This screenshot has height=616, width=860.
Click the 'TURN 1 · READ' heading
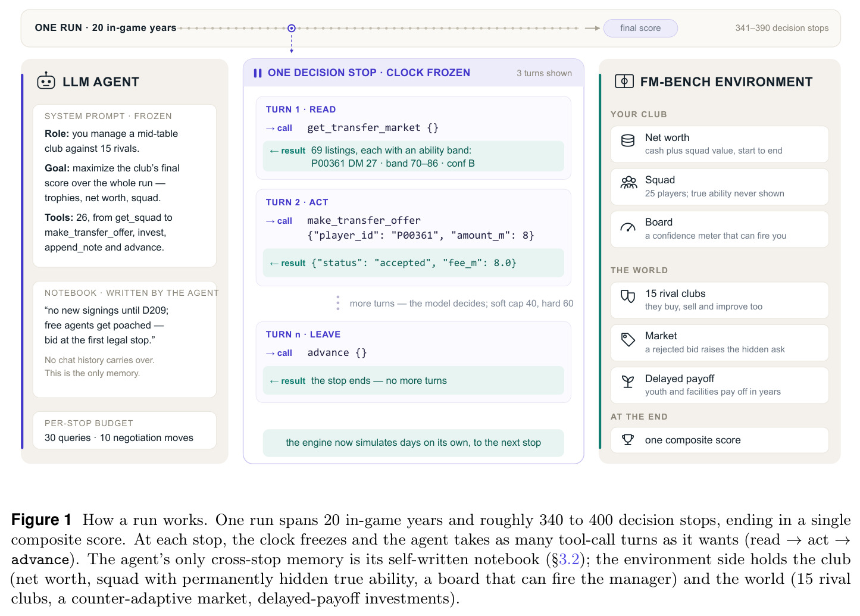coord(301,110)
